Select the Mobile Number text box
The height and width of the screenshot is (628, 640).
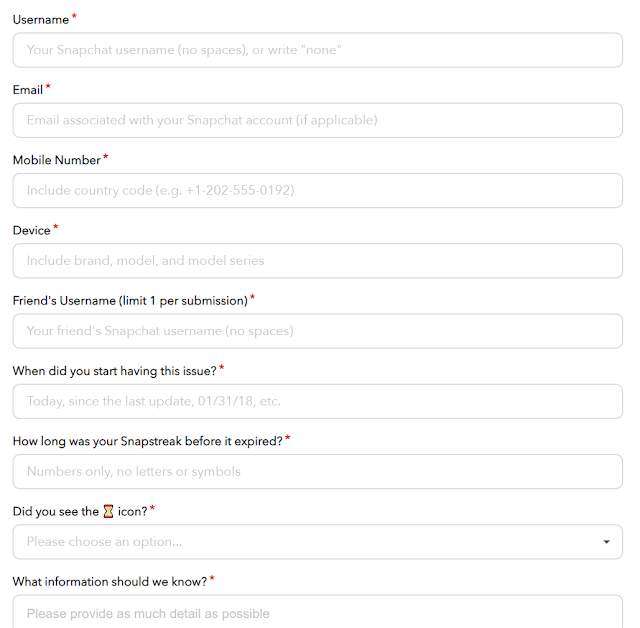[x=318, y=191]
